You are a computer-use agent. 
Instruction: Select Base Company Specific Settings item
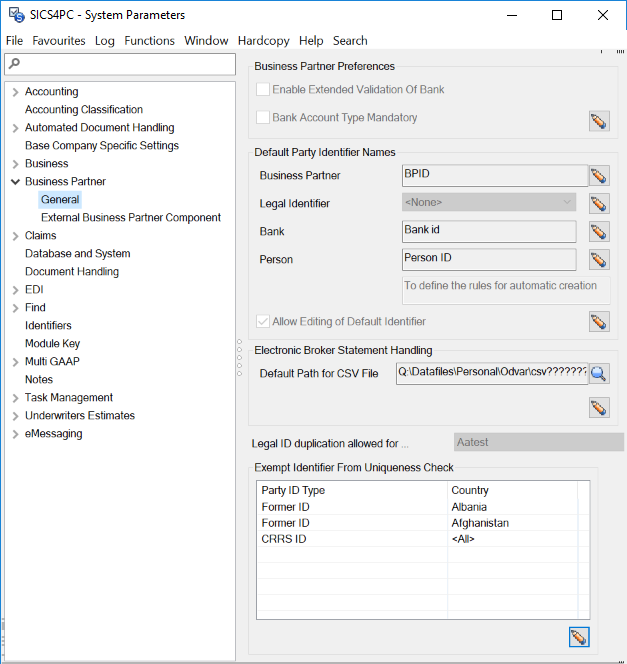click(102, 146)
